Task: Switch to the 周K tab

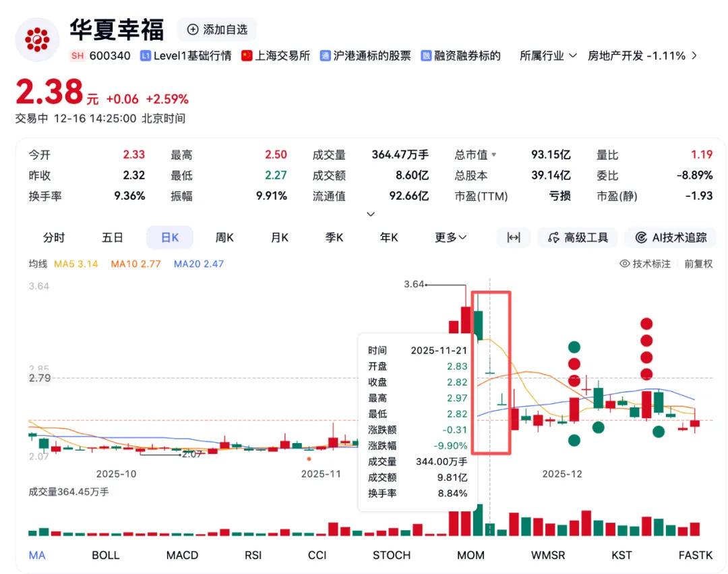Action: (x=224, y=238)
